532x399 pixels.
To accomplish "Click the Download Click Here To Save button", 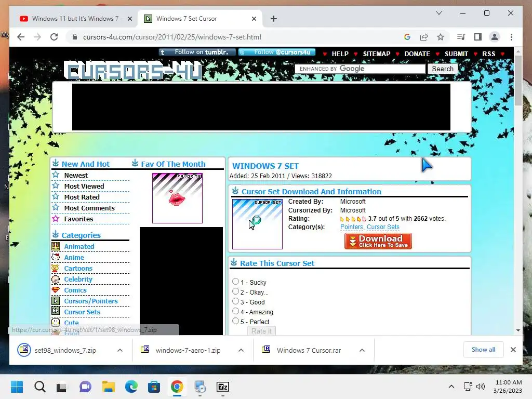I will click(378, 241).
